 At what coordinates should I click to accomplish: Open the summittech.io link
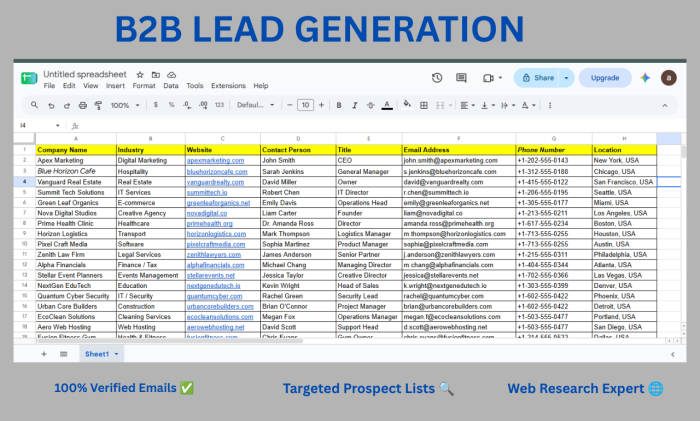(207, 192)
